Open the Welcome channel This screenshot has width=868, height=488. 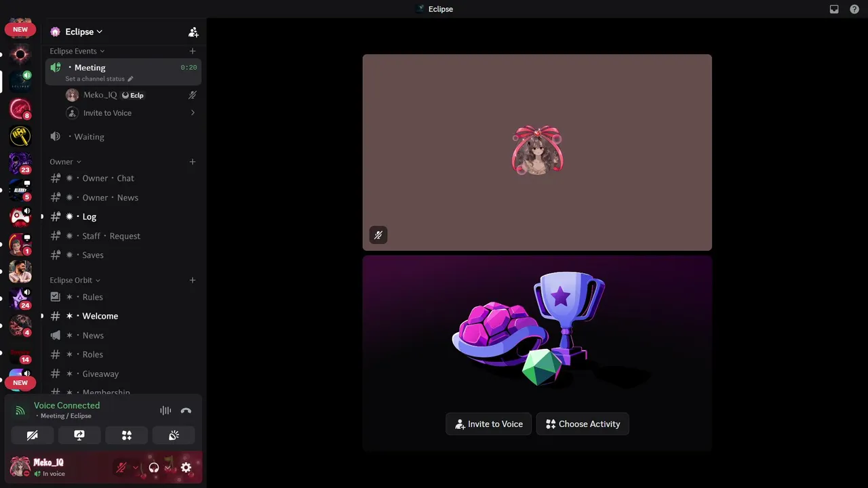[x=123, y=316]
